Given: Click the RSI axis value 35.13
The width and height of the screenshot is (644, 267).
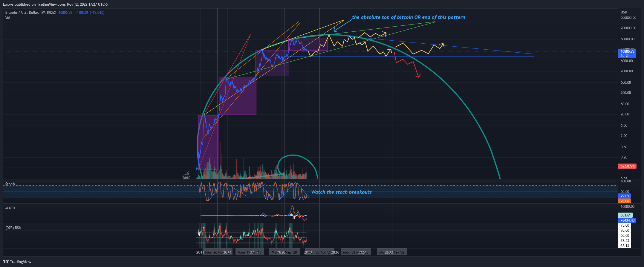Looking at the screenshot, I should tap(625, 246).
